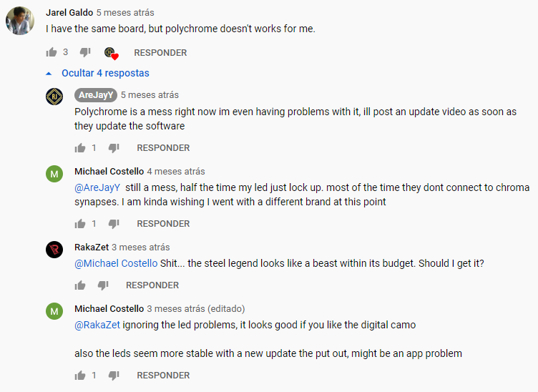Like Michael Costello's 'still a mess' reply

pyautogui.click(x=80, y=223)
